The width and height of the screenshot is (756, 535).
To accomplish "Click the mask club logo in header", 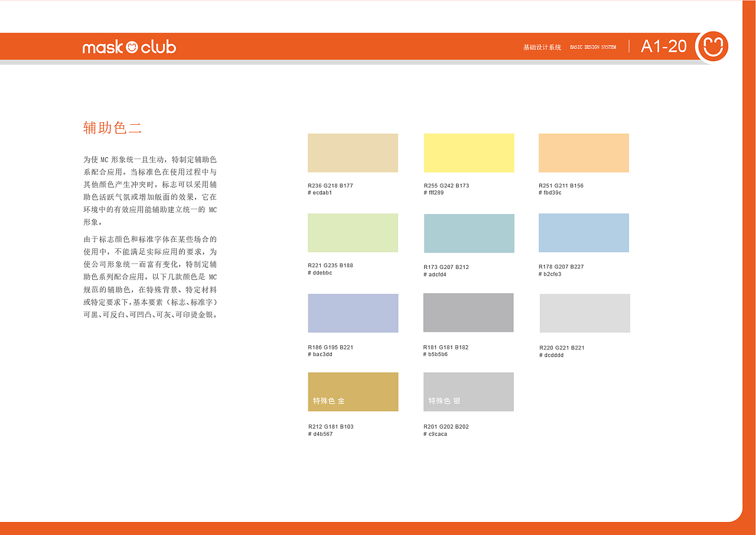I will [x=129, y=47].
